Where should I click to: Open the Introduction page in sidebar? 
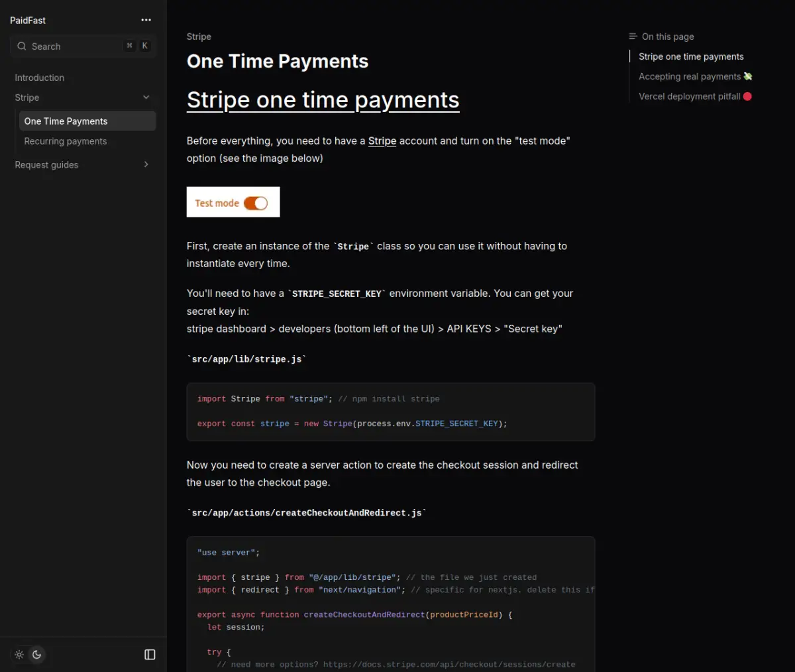point(40,78)
